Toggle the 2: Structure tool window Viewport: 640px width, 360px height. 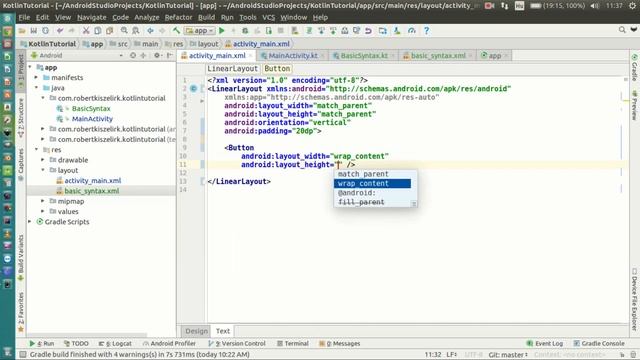pos(21,118)
